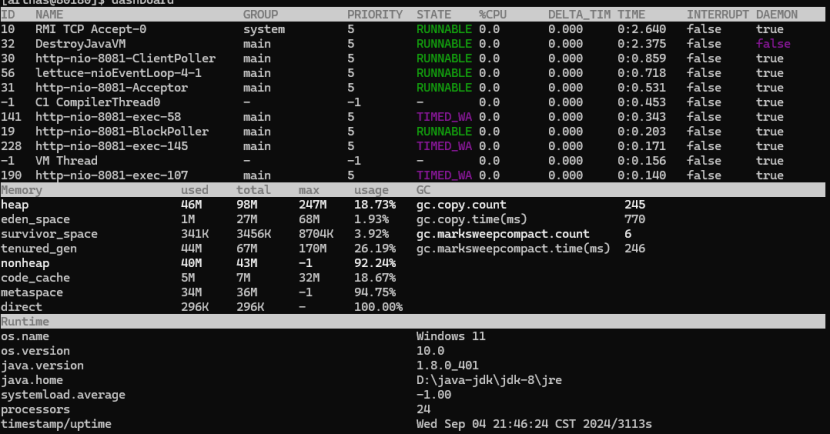
Task: Click java version '1.8.0_401'
Action: (448, 366)
